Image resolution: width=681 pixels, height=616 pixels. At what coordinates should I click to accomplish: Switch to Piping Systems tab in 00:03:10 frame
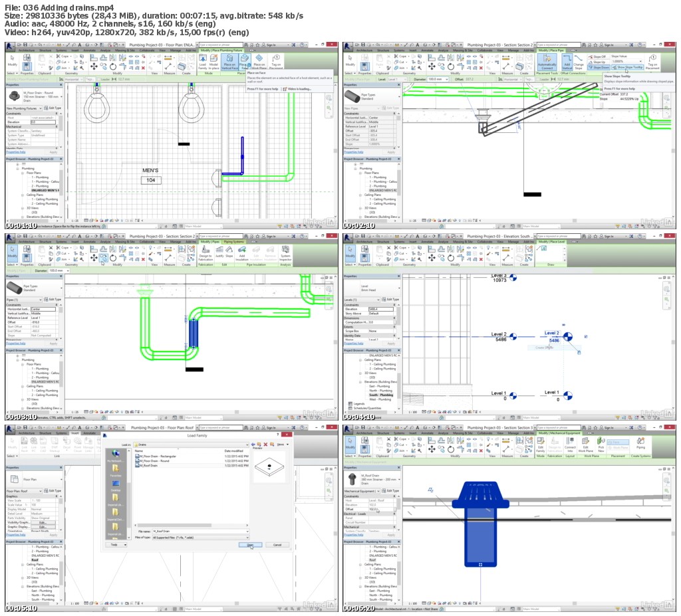233,242
